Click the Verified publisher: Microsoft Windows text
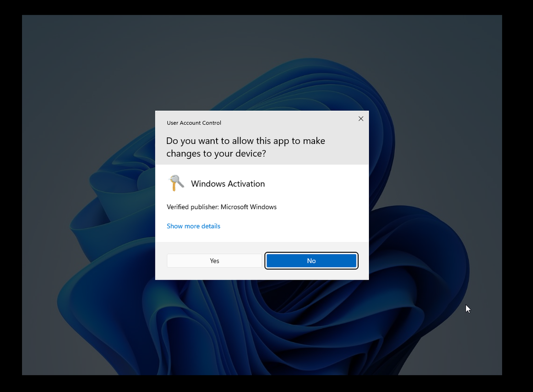The image size is (533, 392). pyautogui.click(x=221, y=207)
